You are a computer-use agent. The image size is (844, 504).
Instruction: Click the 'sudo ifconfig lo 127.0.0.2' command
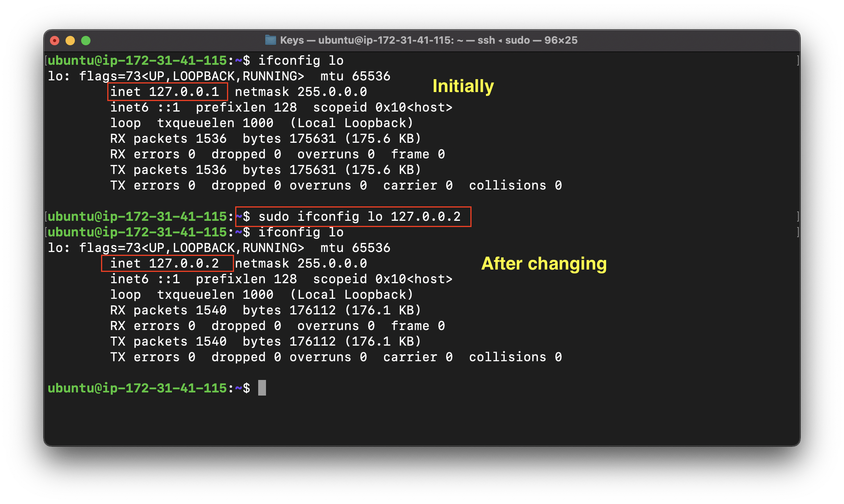click(359, 217)
